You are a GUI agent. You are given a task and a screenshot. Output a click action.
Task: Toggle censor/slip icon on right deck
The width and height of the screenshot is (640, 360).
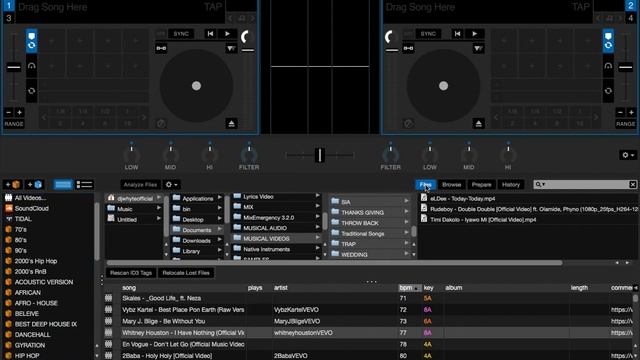pos(478,49)
